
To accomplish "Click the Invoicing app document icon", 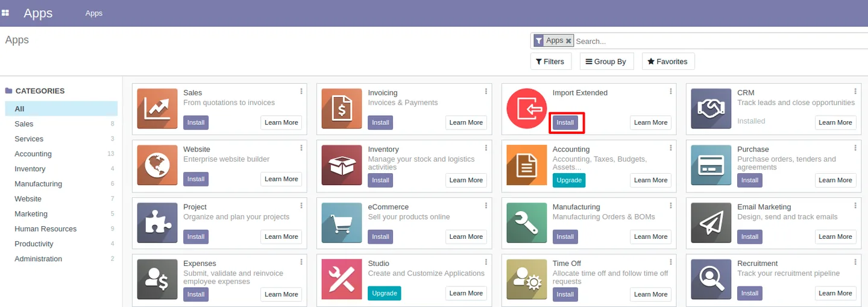I will pos(342,109).
